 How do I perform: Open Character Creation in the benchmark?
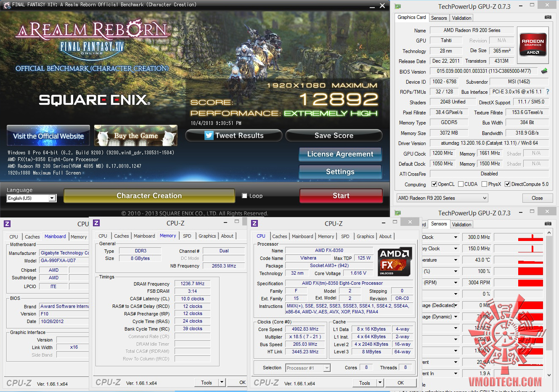(x=149, y=196)
